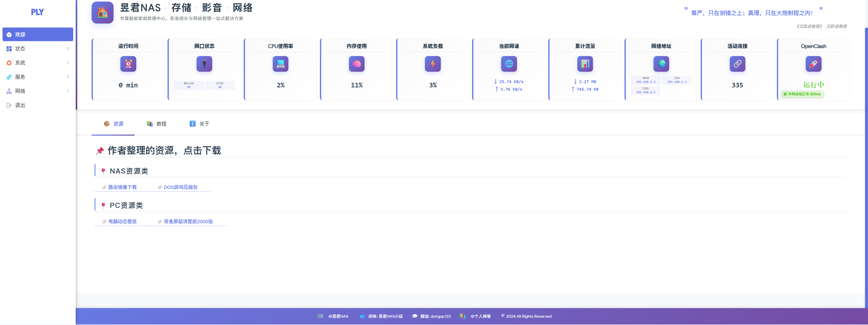
Task: Click the memory usage brain icon
Action: pos(357,64)
